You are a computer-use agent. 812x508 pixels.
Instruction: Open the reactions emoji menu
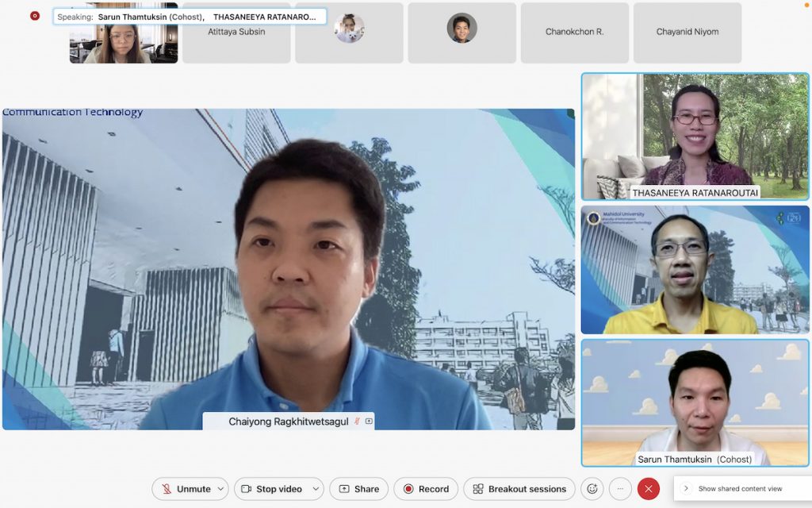591,489
